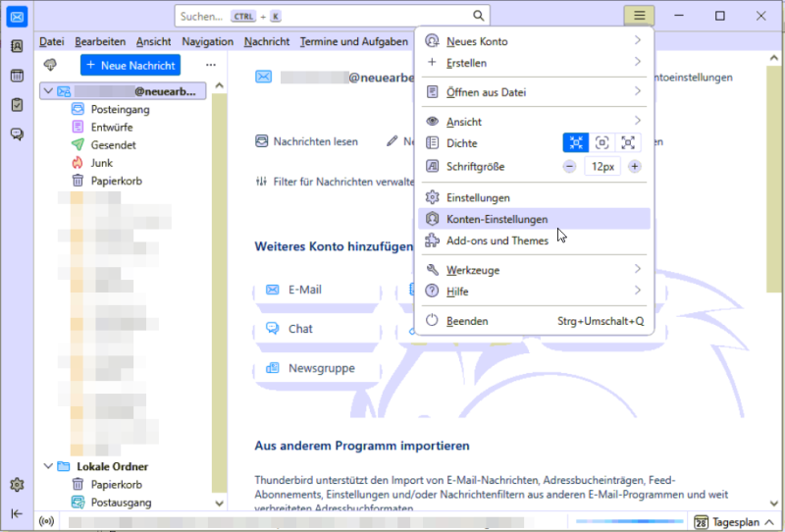The image size is (785, 532).
Task: Open Ansicht submenu in app menu
Action: point(534,122)
